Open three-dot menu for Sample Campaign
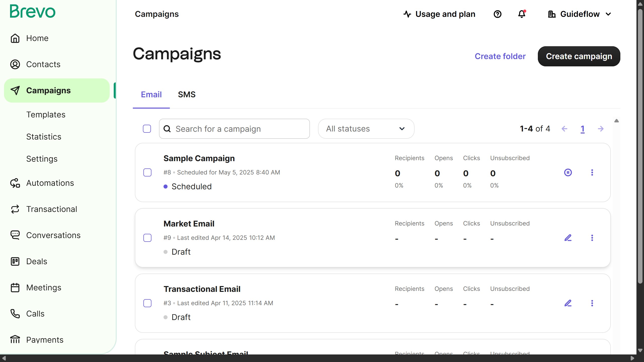Screen dimensions: 644x362 [x=592, y=172]
